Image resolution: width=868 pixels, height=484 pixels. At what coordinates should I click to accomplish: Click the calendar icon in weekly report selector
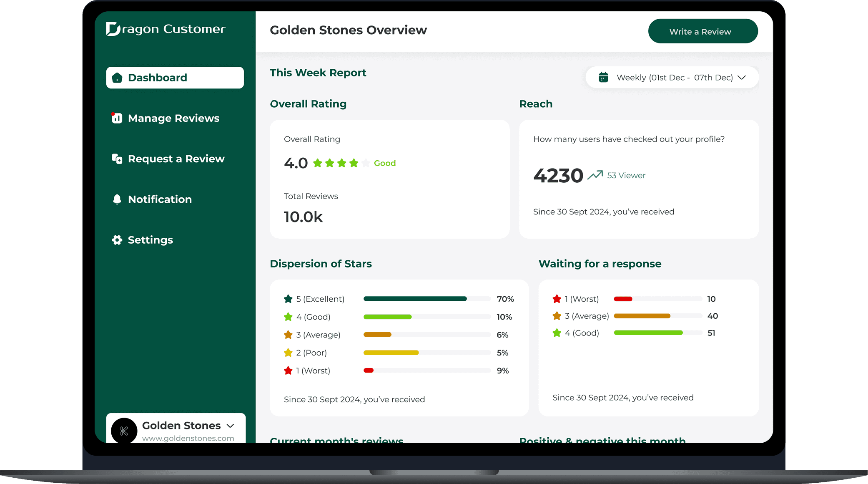(x=603, y=77)
